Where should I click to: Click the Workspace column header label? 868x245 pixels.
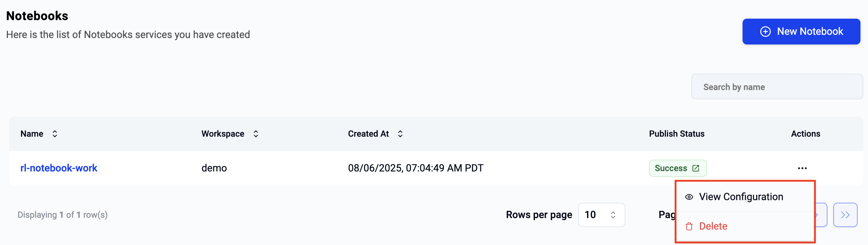click(x=223, y=134)
